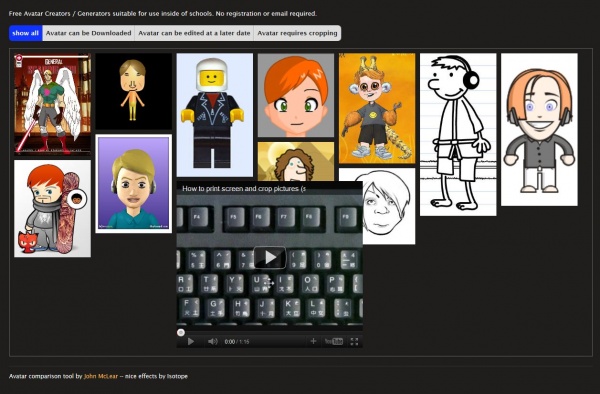Filter by 'Avatar requires cropping'

pos(297,33)
